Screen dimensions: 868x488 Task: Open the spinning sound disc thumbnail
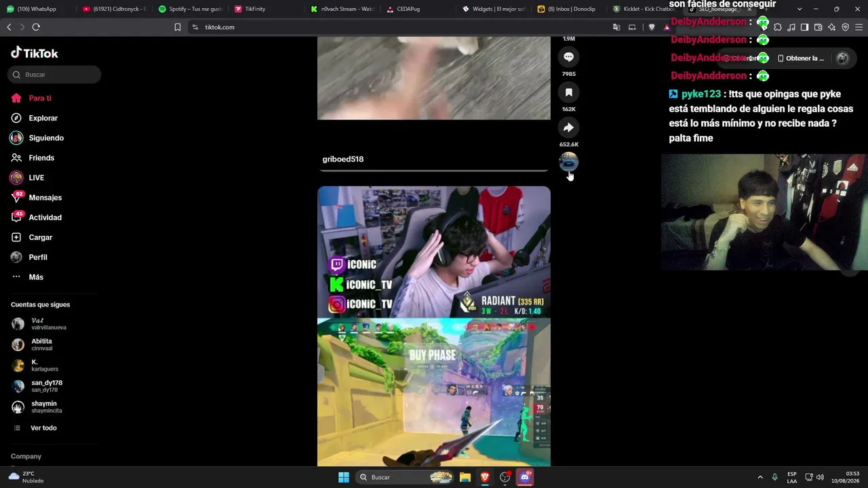pyautogui.click(x=568, y=162)
